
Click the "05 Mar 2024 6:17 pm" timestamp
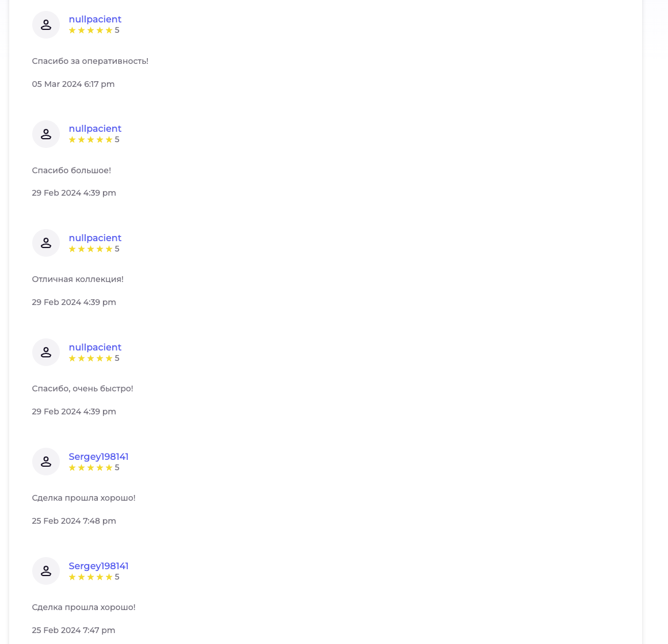(x=73, y=84)
